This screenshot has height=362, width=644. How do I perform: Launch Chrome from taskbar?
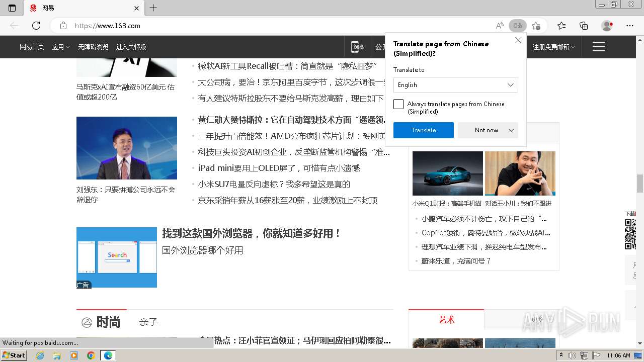click(x=91, y=355)
